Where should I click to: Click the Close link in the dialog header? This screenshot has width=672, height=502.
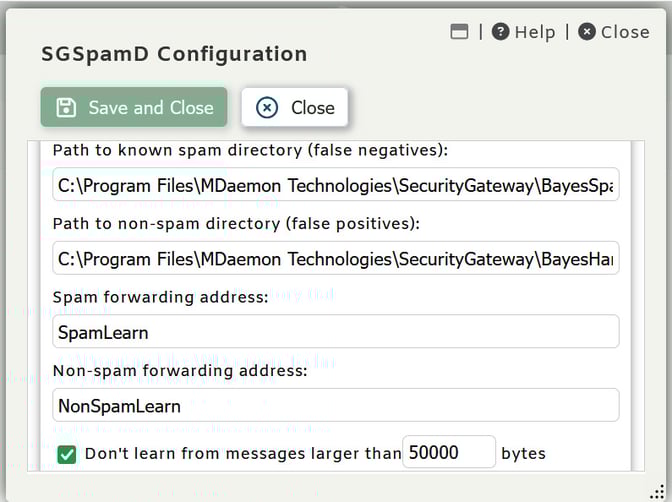tap(614, 32)
